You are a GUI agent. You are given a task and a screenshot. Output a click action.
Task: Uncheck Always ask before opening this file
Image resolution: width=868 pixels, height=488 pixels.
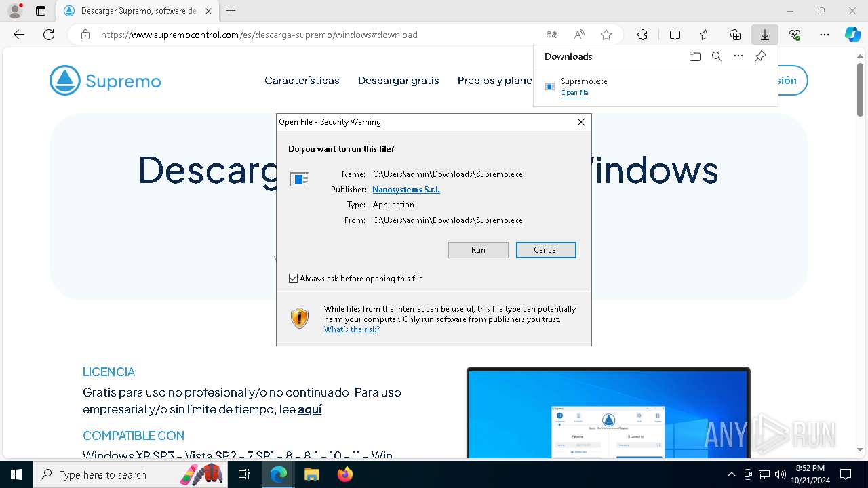[x=293, y=279]
